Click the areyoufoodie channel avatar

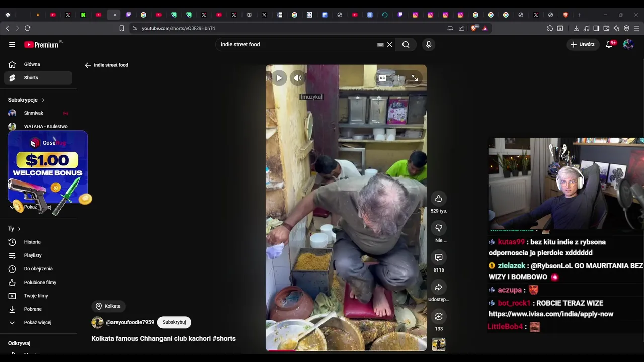click(97, 322)
